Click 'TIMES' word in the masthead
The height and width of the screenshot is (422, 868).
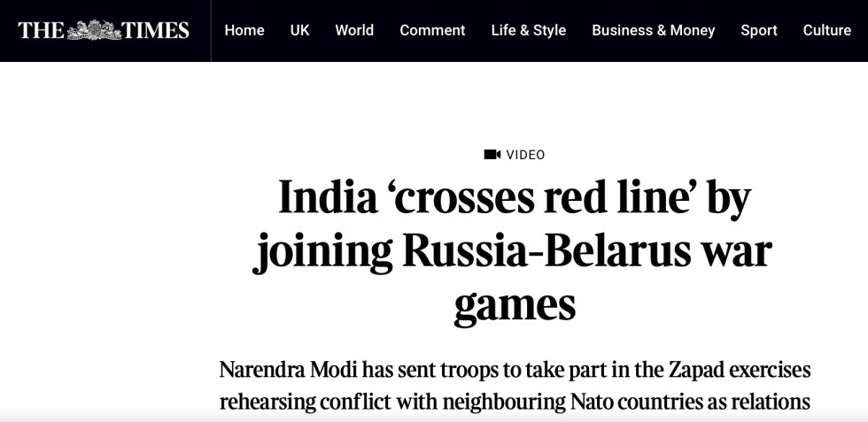tap(156, 30)
